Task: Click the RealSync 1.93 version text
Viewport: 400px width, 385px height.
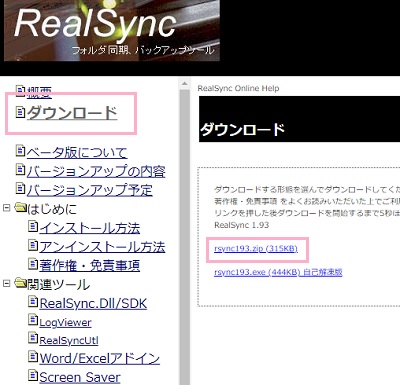Action: [x=242, y=225]
